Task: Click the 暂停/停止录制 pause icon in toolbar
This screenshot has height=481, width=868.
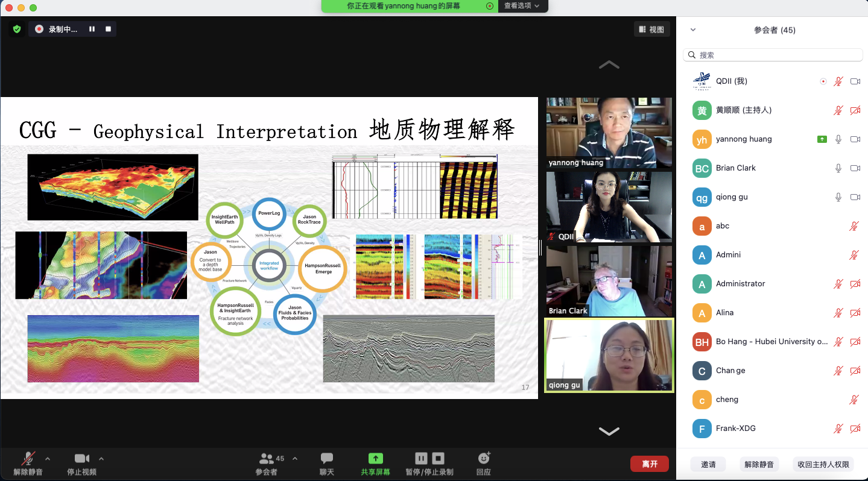Action: tap(421, 459)
